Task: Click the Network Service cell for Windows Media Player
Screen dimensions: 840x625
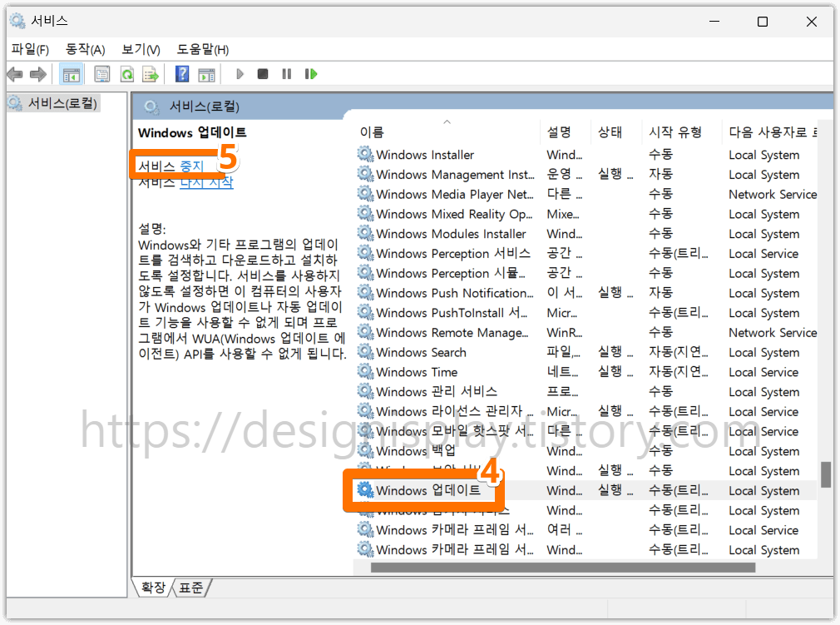Action: [773, 194]
